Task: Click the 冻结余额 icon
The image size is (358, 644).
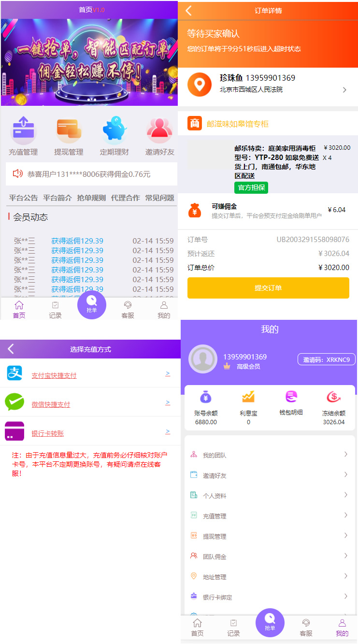Action: click(x=333, y=397)
